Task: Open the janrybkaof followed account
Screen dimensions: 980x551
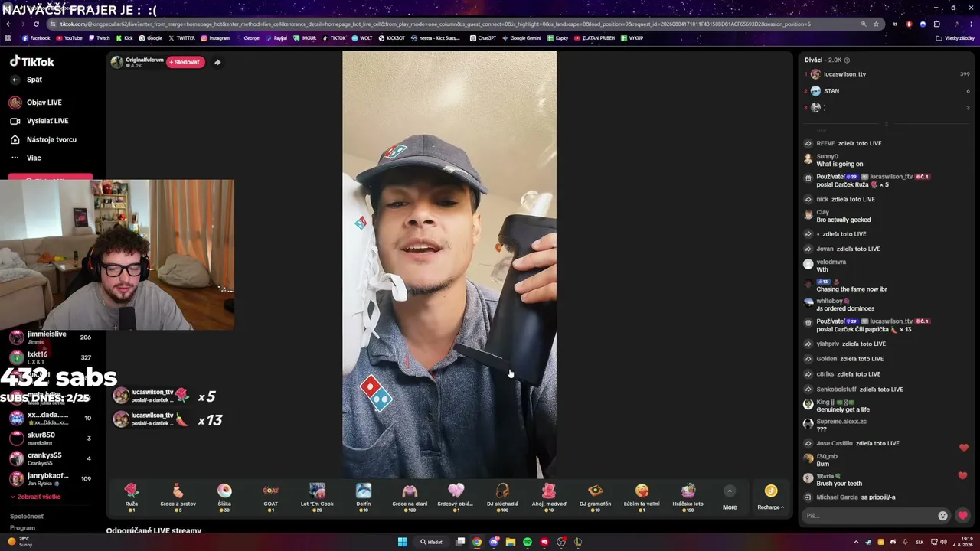Action: (51, 479)
